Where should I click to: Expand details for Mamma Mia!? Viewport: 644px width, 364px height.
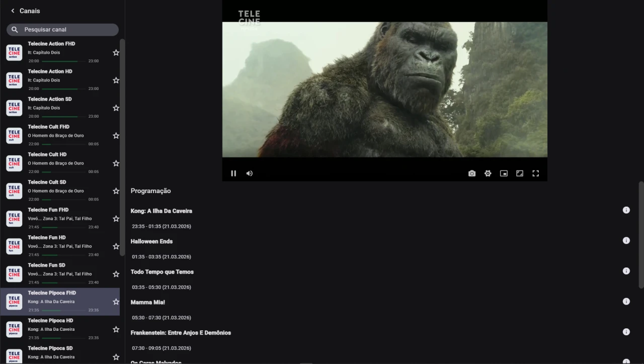pos(626,301)
